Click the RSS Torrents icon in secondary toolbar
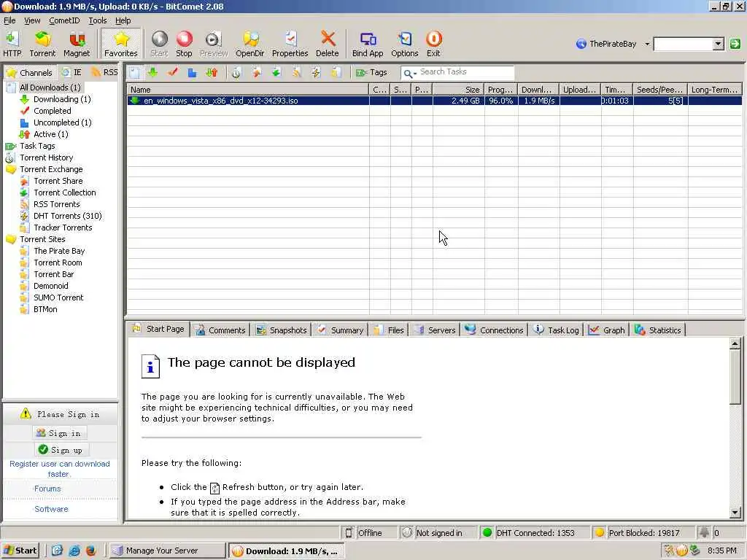The height and width of the screenshot is (560, 747). (x=296, y=72)
